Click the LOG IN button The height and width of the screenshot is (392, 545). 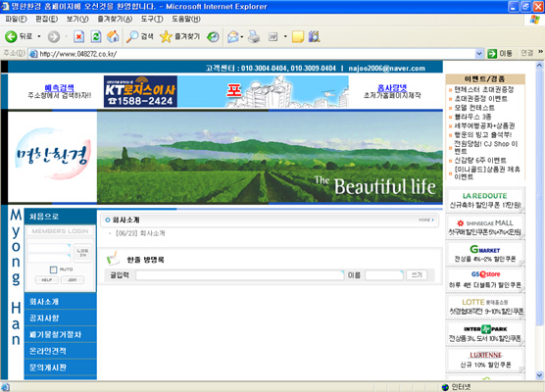(82, 253)
